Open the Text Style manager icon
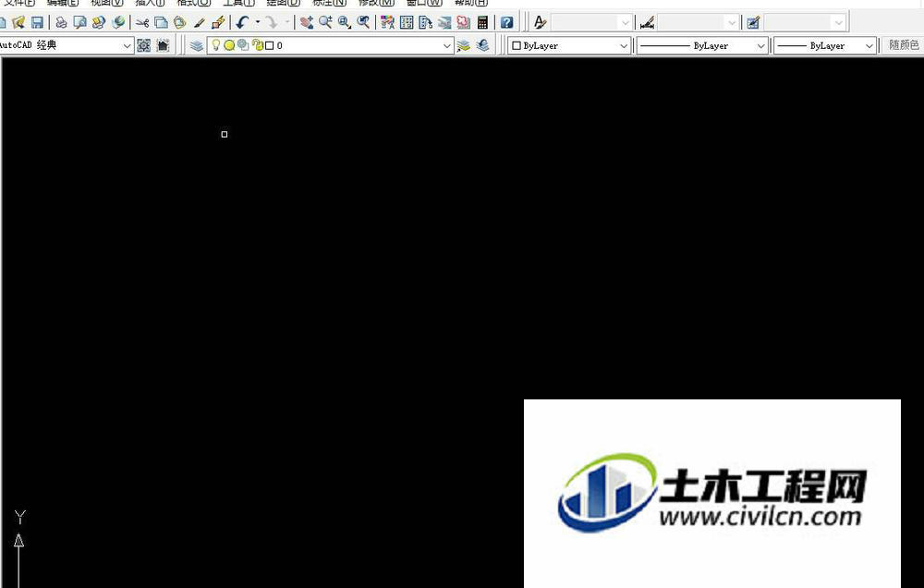Viewport: 924px width, 588px height. pos(540,23)
